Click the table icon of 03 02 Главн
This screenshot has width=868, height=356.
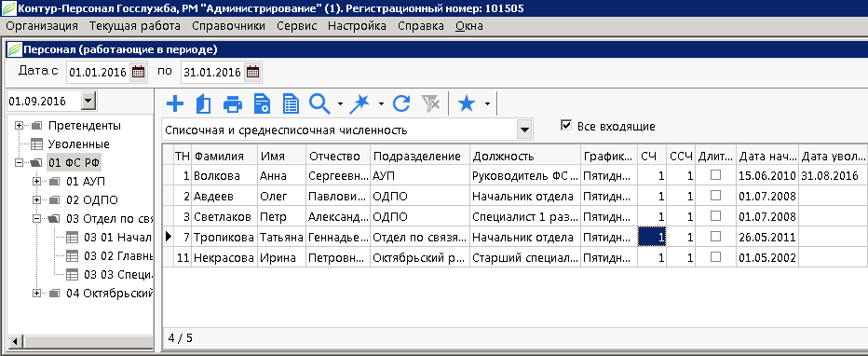(73, 255)
